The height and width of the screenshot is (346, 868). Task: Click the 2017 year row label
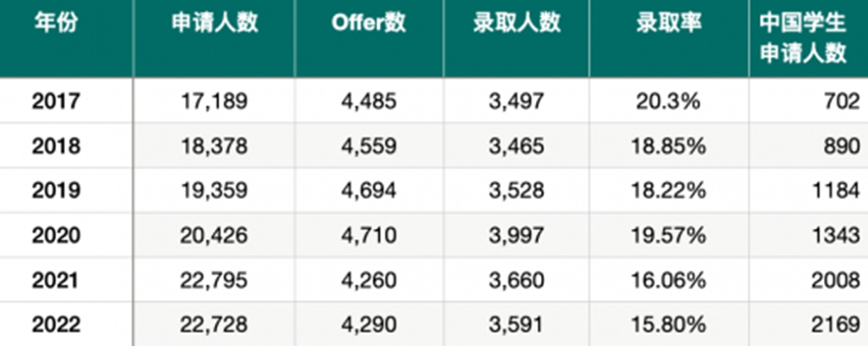[x=56, y=101]
